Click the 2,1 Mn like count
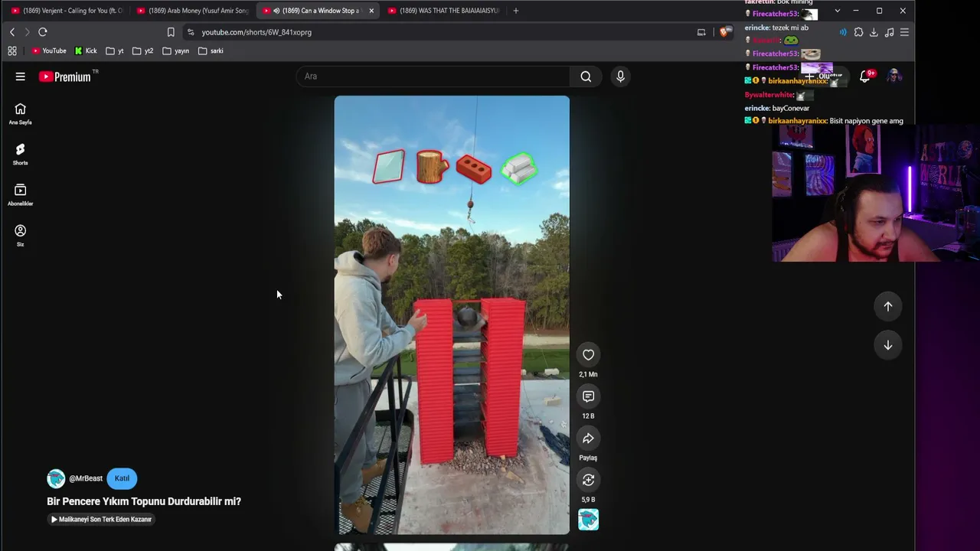This screenshot has width=980, height=551. coord(588,374)
